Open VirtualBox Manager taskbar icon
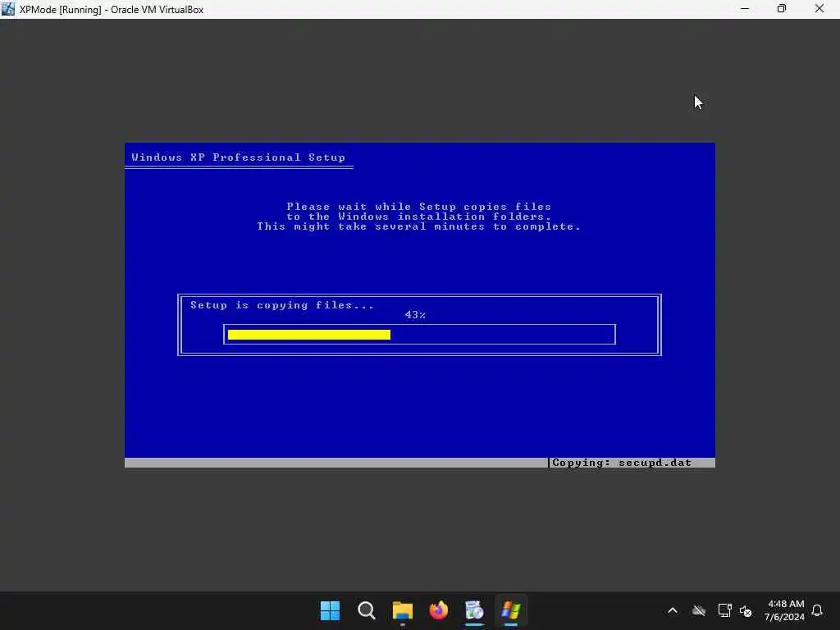 click(x=475, y=610)
